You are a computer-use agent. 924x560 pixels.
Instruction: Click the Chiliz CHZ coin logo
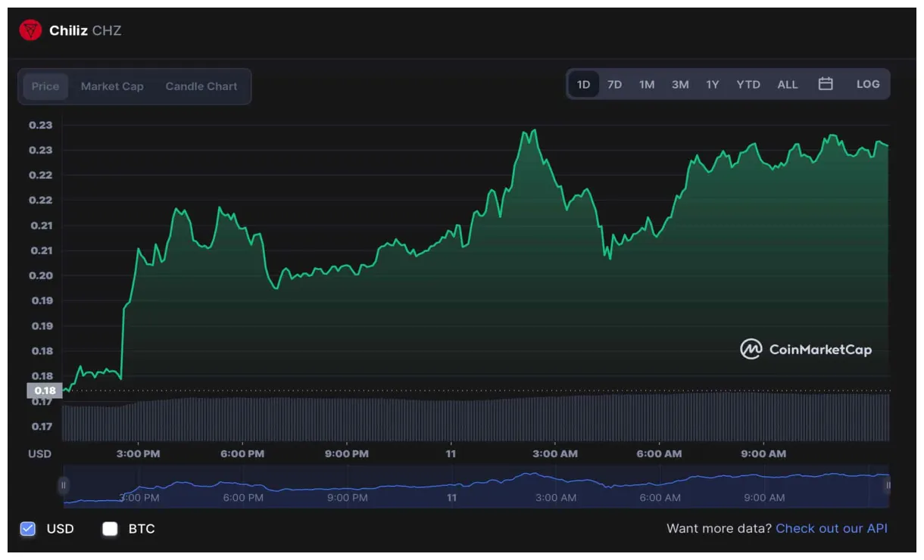coord(30,30)
